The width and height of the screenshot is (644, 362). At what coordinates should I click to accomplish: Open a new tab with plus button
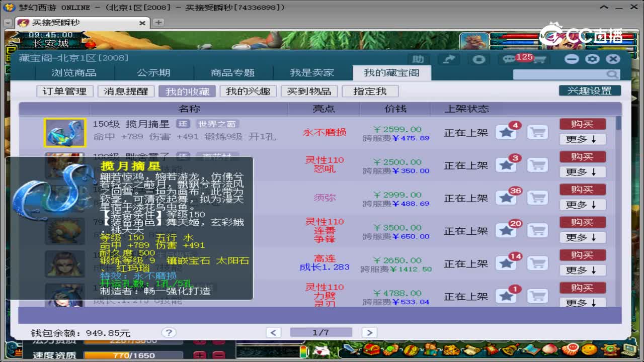click(x=158, y=23)
